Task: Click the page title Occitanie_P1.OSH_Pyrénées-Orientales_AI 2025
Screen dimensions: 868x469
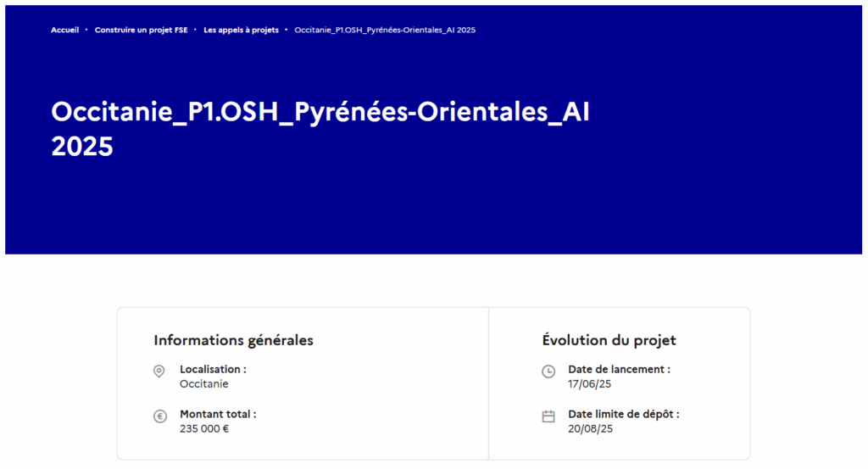Action: point(320,128)
